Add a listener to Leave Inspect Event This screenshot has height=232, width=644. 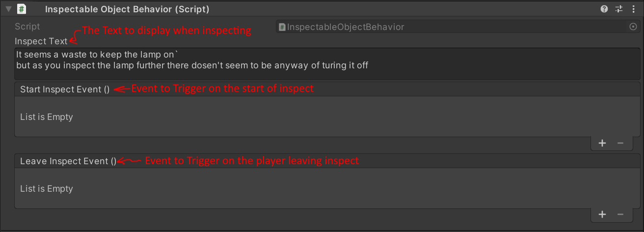(x=602, y=214)
